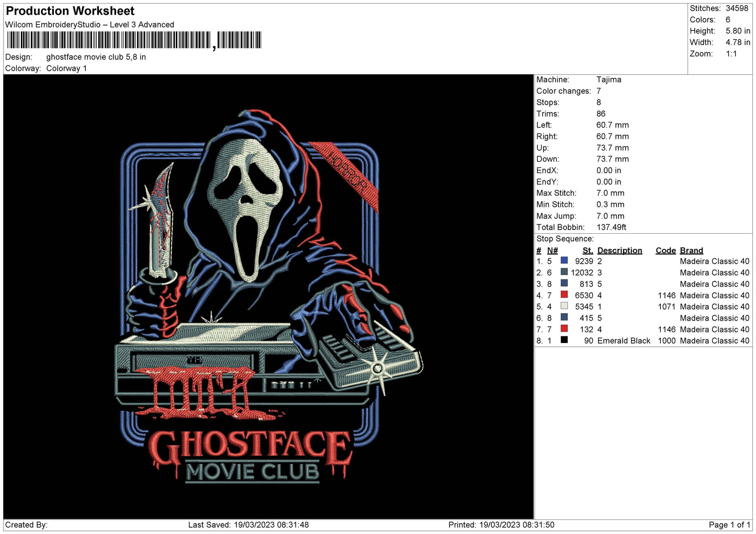This screenshot has width=756, height=534.
Task: Click the 'Printed: 19/03/2023 08:31:50' footer text
Action: point(501,525)
